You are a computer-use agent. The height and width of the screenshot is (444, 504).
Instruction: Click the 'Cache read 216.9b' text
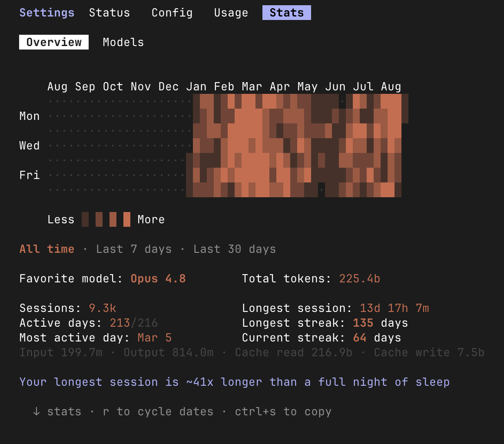pyautogui.click(x=294, y=352)
